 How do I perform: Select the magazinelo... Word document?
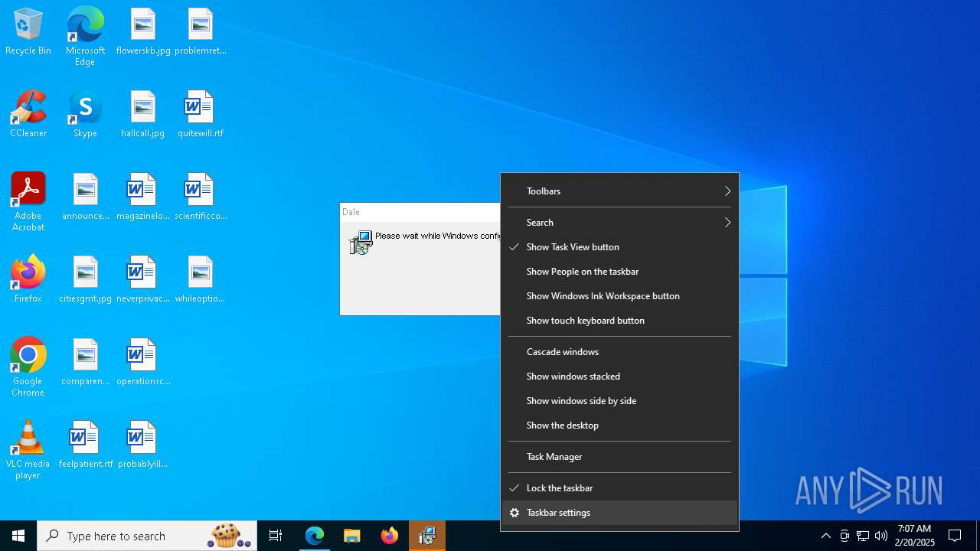click(143, 197)
